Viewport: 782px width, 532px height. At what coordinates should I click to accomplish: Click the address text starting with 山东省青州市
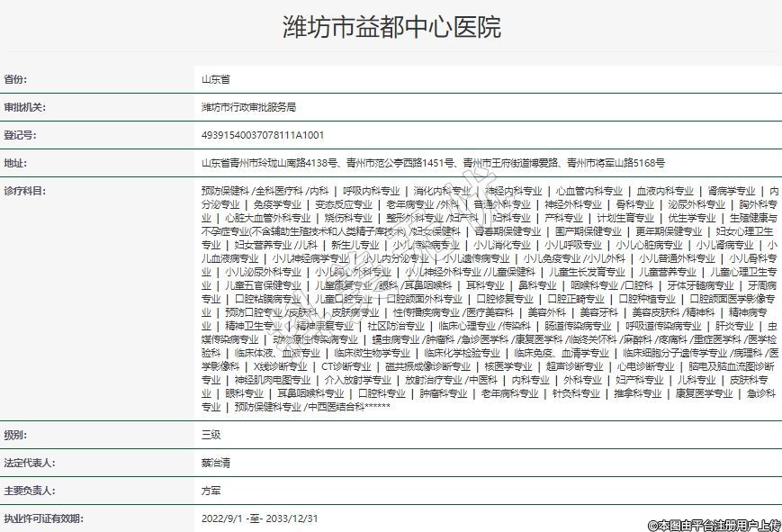(x=433, y=163)
